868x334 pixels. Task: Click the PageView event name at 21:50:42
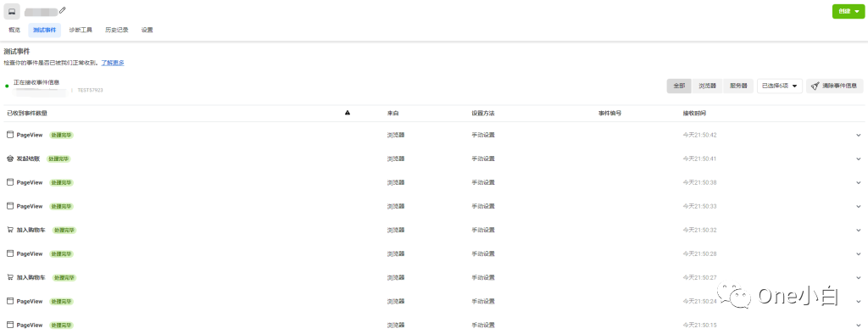click(30, 135)
